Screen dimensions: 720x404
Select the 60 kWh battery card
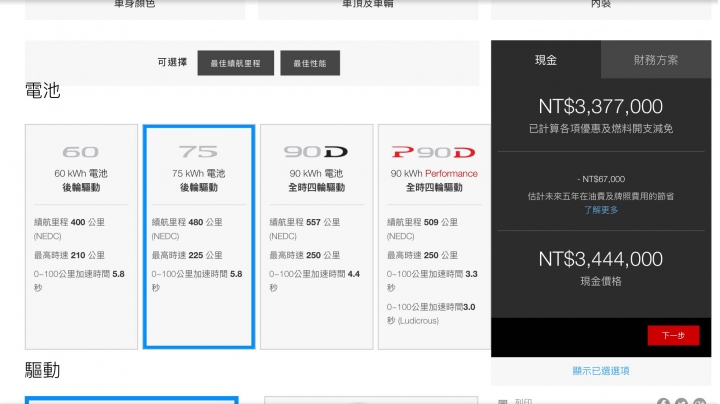click(81, 236)
